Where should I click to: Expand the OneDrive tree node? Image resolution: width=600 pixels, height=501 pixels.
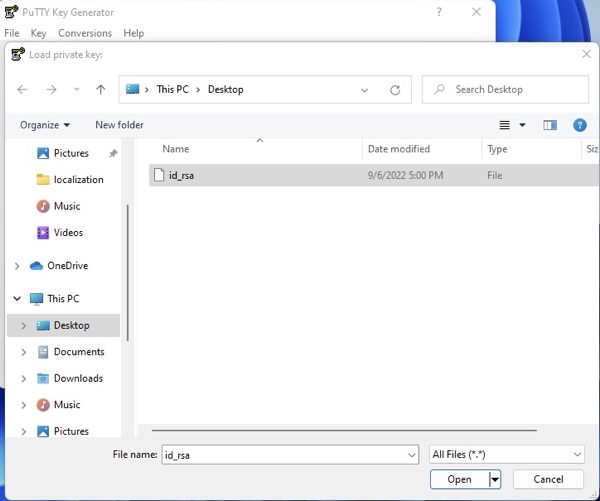[17, 266]
